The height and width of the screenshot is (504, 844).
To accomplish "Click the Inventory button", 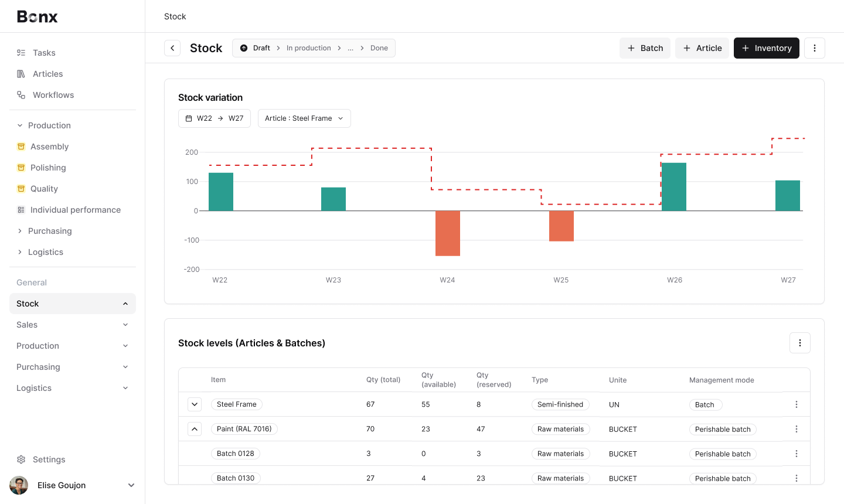I will (x=766, y=48).
